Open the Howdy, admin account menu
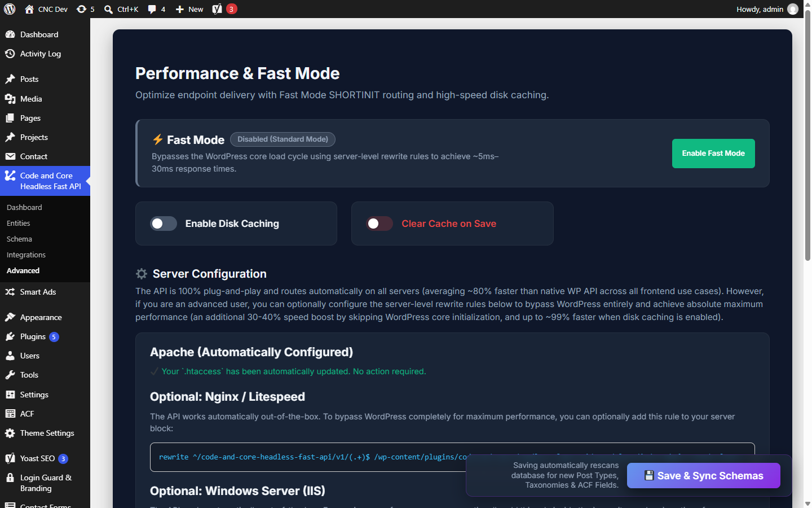Image resolution: width=812 pixels, height=508 pixels. pyautogui.click(x=767, y=9)
